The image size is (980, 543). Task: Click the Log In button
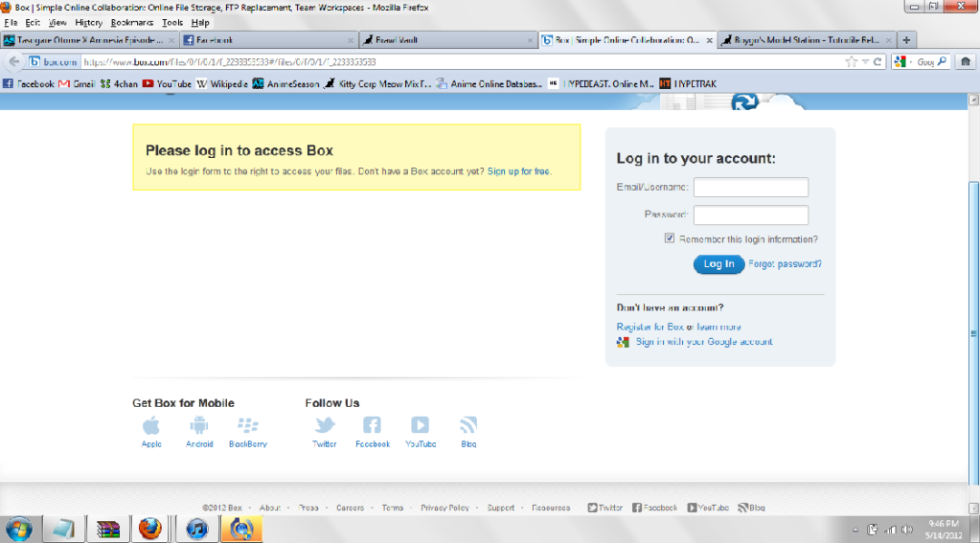(x=718, y=264)
